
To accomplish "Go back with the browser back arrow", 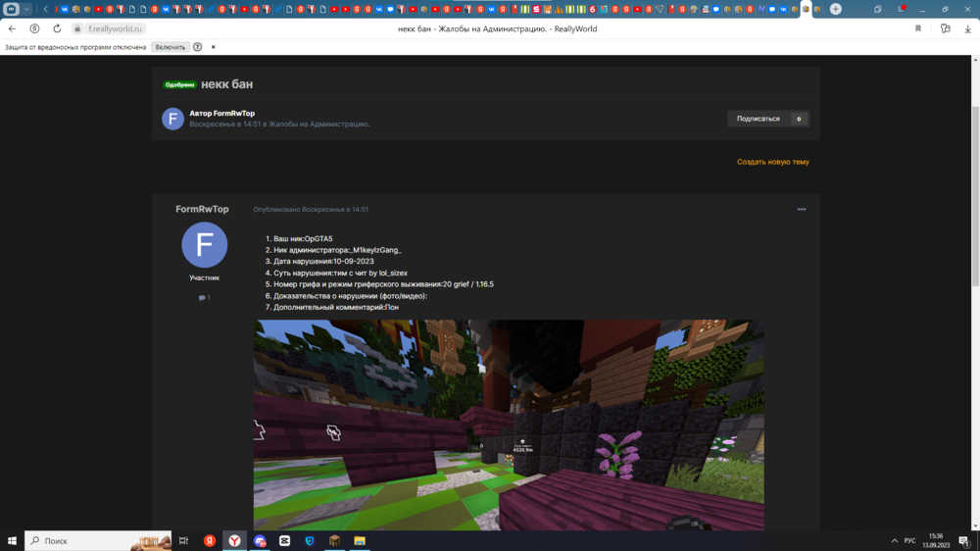I will click(12, 28).
